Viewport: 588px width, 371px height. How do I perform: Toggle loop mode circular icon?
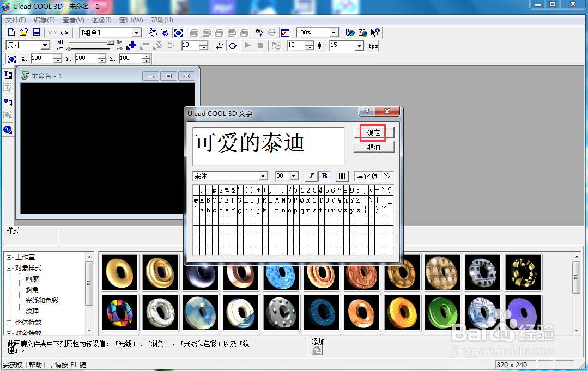click(233, 46)
